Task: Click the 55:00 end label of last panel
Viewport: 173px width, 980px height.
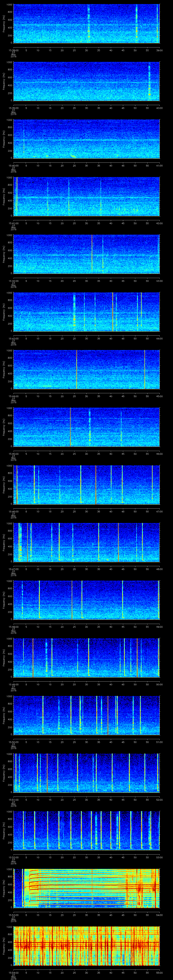Action: 159,972
